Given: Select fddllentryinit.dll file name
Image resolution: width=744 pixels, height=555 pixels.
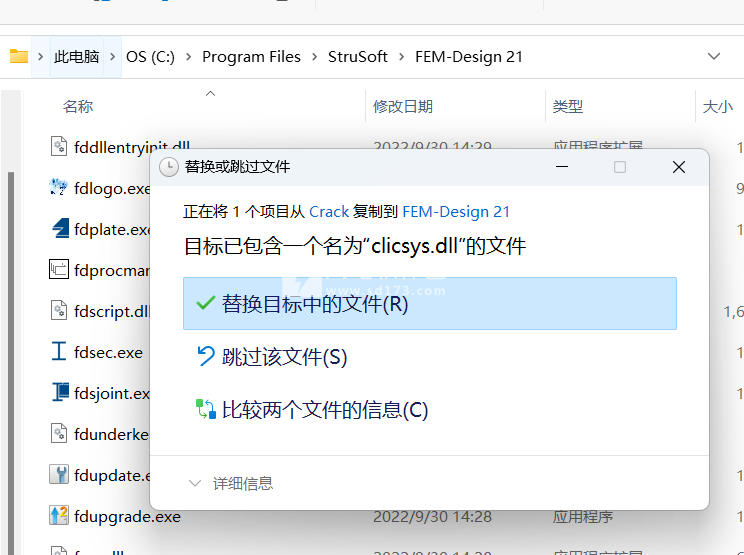Looking at the screenshot, I should 132,147.
